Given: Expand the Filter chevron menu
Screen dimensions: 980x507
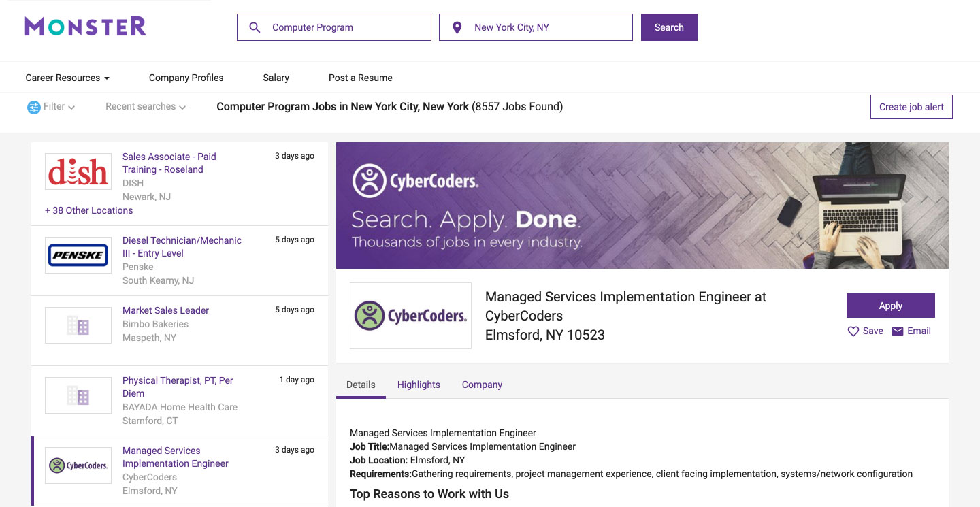Looking at the screenshot, I should (71, 108).
